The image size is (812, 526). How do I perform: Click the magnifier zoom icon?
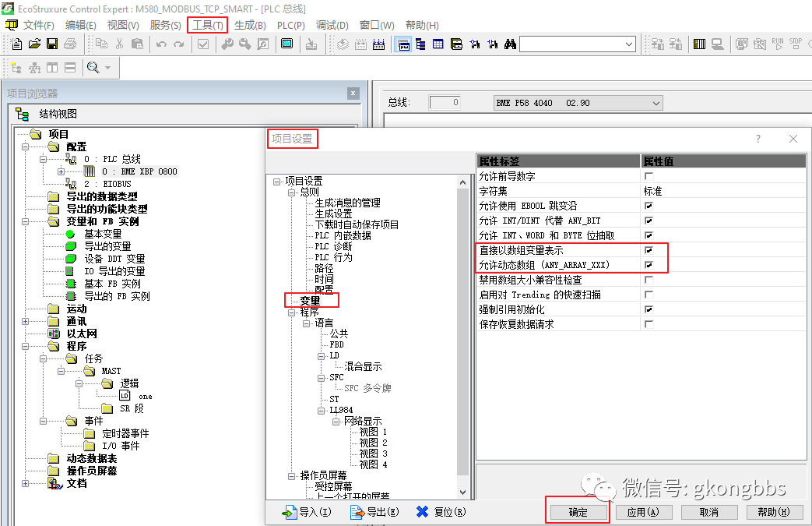click(93, 67)
